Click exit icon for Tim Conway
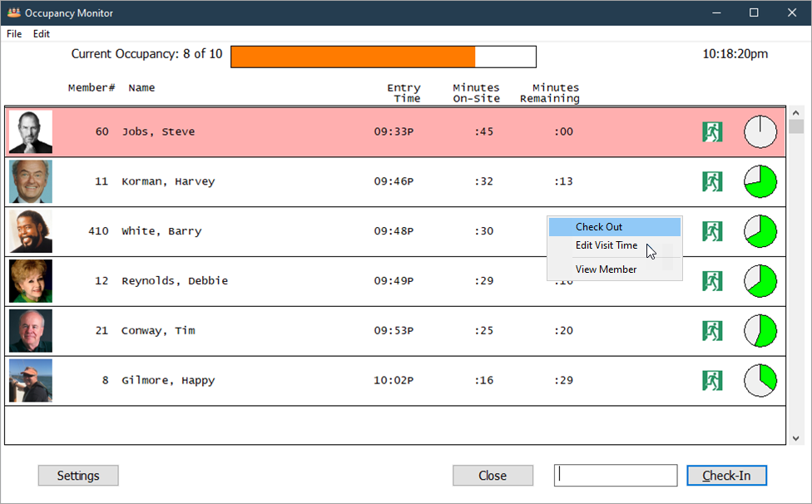The image size is (812, 504). coord(711,331)
